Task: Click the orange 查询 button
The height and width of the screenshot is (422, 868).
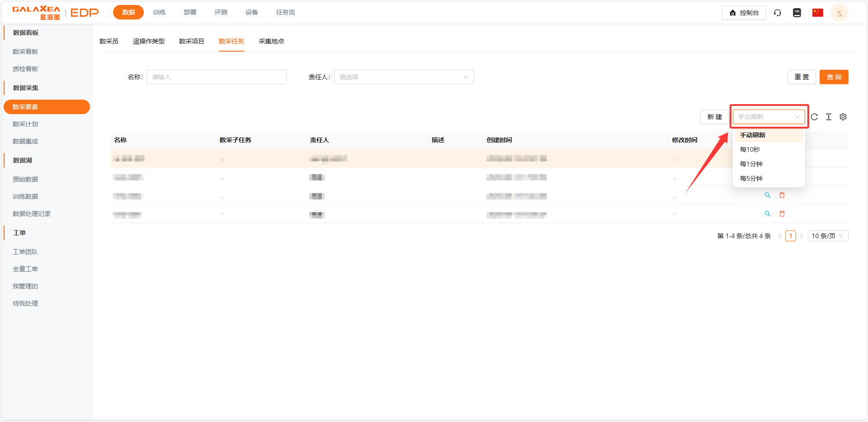Action: click(834, 77)
